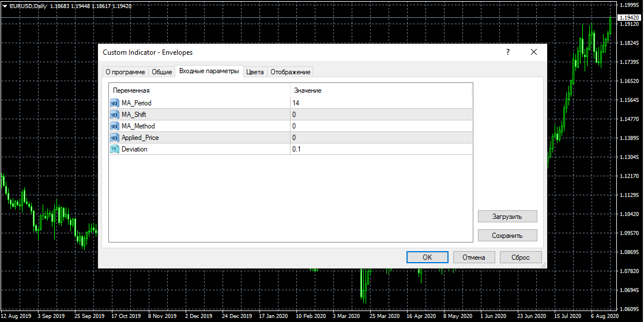Screen dimensions: 644x322
Task: Select the MA_Period value 14 cell
Action: [381, 103]
